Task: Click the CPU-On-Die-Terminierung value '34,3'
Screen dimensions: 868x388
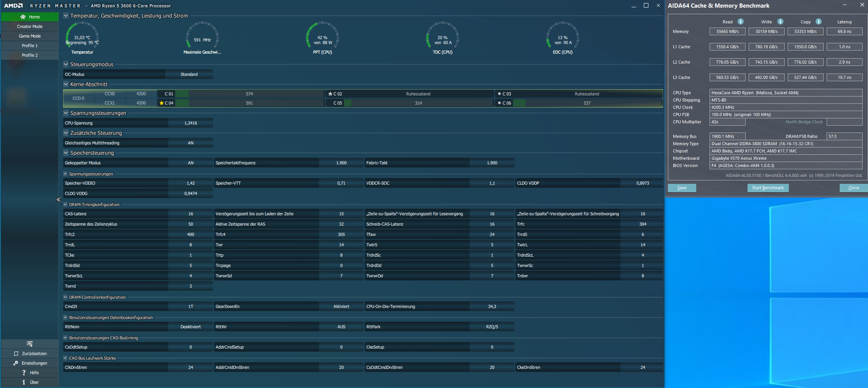Action: tap(492, 306)
